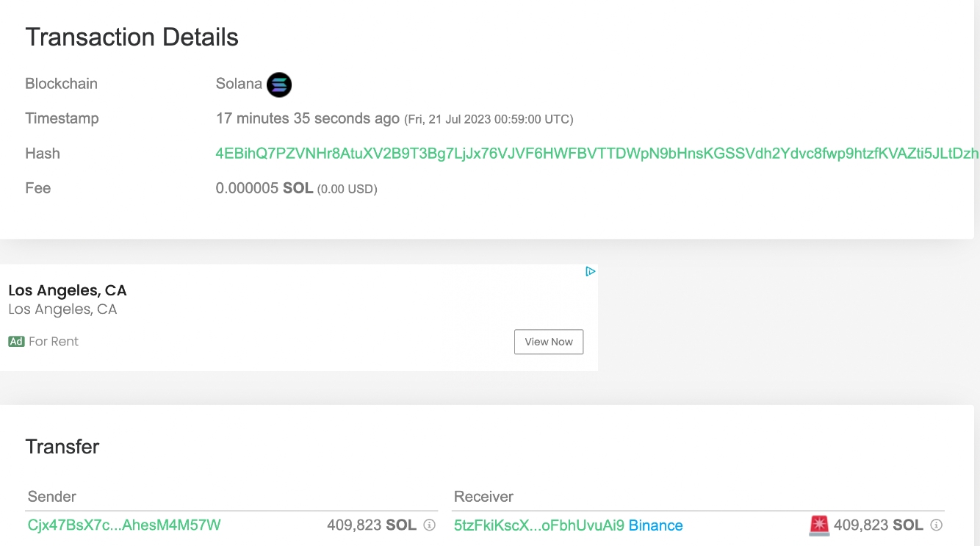This screenshot has width=980, height=546.
Task: Click the timestamp date in parentheses
Action: pyautogui.click(x=489, y=119)
